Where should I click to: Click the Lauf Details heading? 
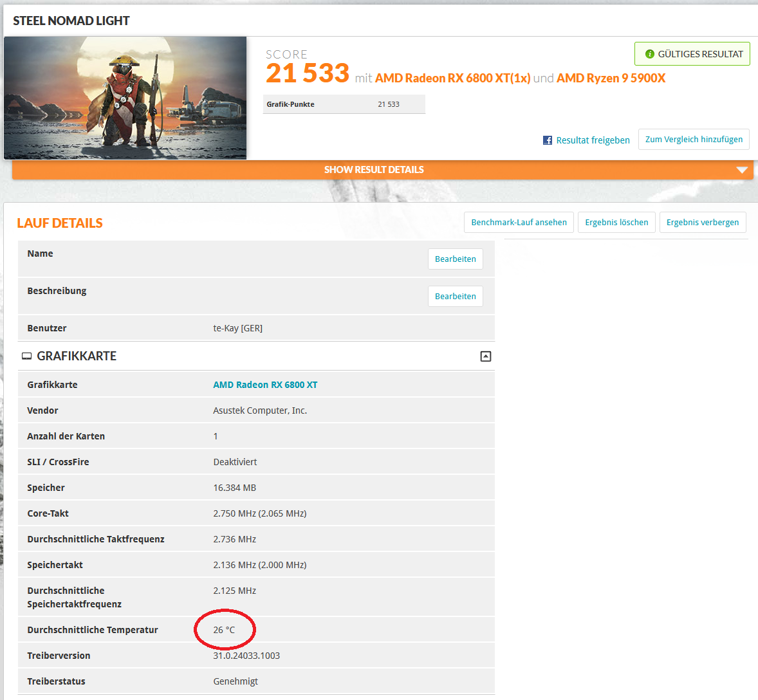tap(60, 223)
